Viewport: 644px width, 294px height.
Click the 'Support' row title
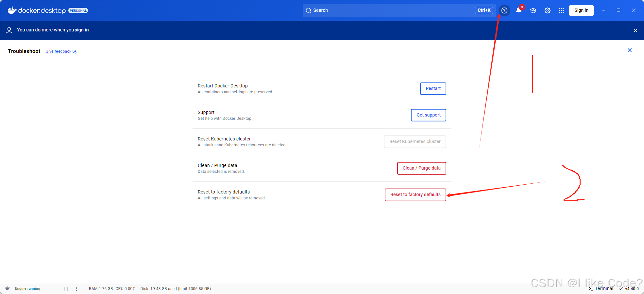tap(206, 112)
